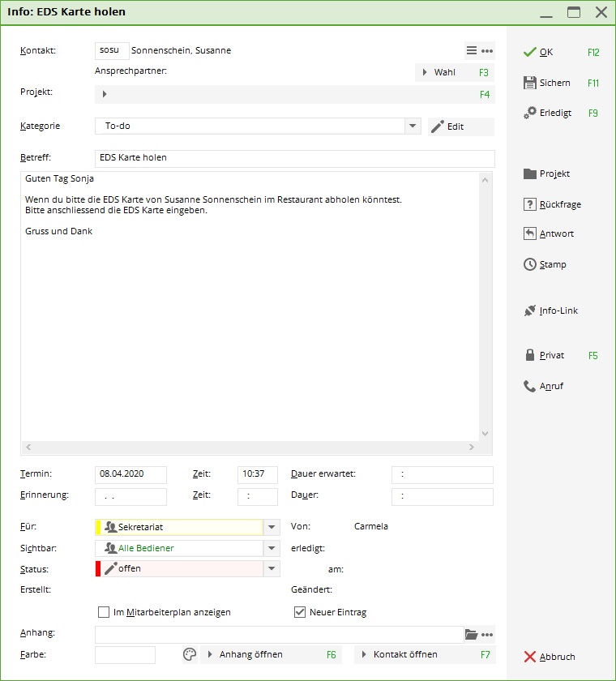
Task: Mark entry as Erledigt
Action: click(x=554, y=113)
